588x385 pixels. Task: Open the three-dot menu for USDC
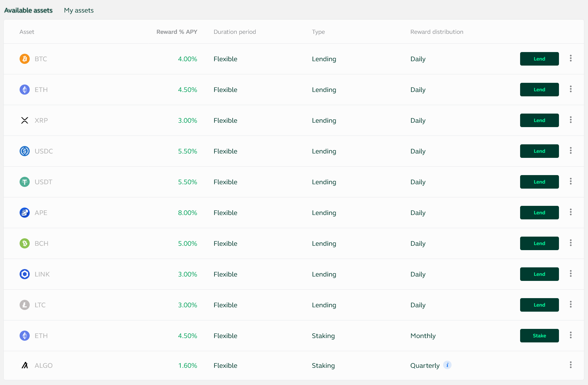point(571,150)
